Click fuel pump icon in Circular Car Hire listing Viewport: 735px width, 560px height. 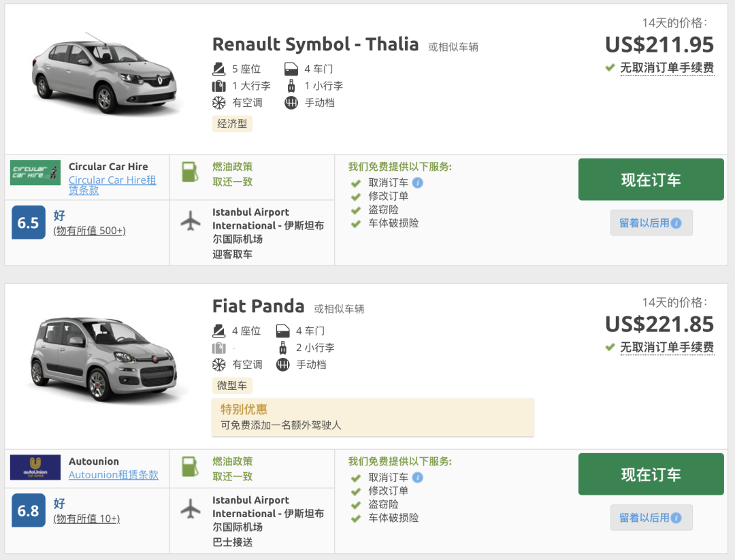[x=190, y=172]
